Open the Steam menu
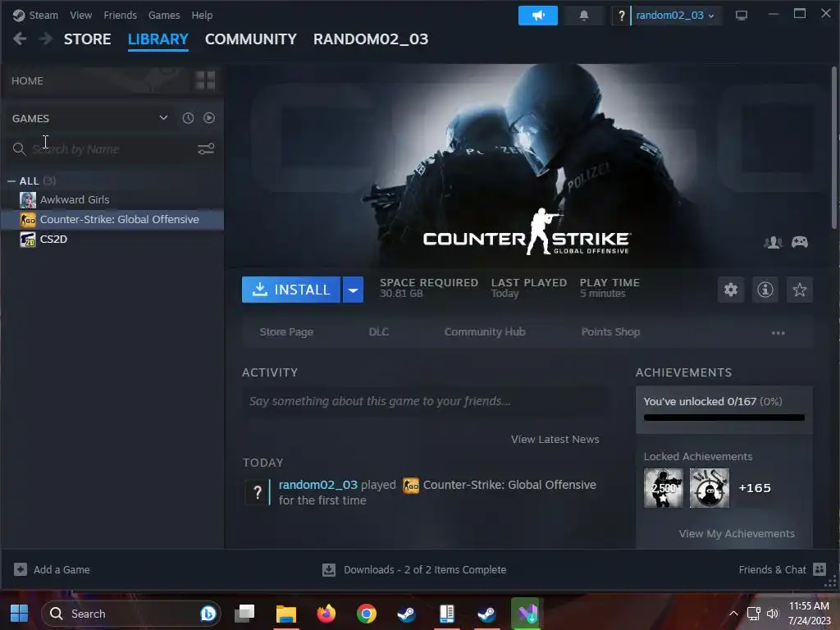840x630 pixels. 43,16
